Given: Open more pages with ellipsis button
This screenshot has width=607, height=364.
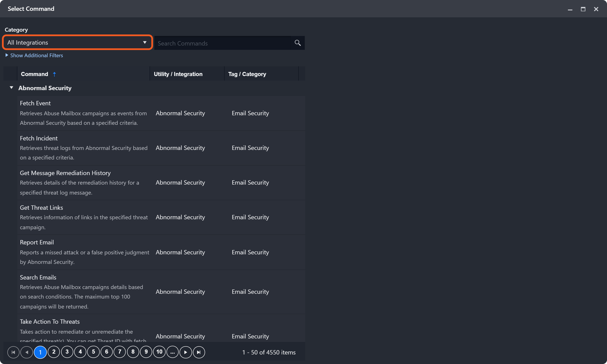Looking at the screenshot, I should [173, 352].
